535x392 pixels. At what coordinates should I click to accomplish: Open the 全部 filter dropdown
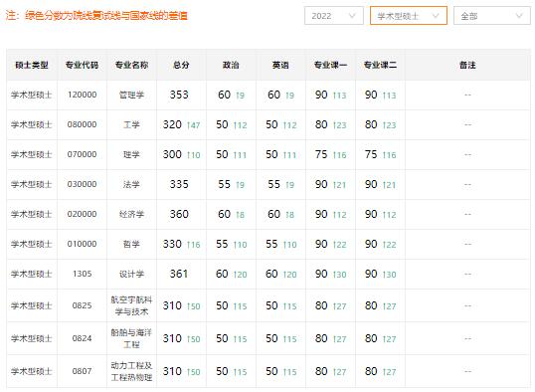click(x=492, y=16)
